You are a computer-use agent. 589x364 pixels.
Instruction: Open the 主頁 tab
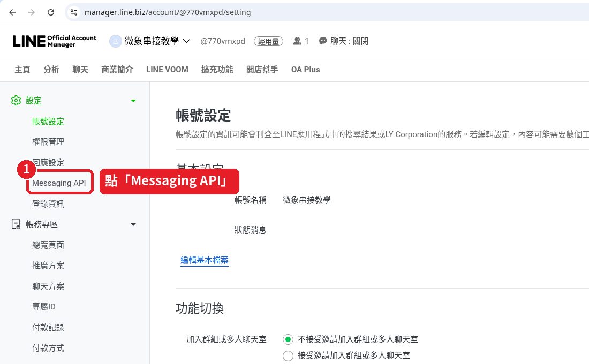[22, 70]
